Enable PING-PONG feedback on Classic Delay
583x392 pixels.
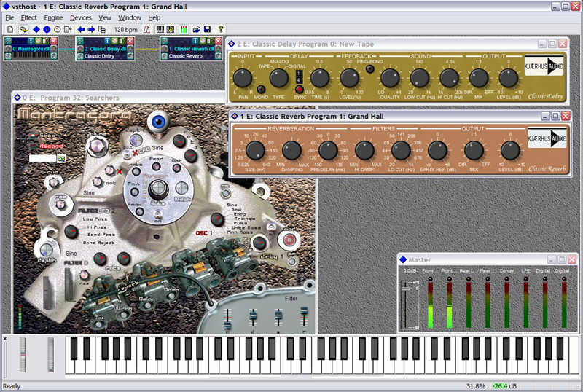[369, 69]
